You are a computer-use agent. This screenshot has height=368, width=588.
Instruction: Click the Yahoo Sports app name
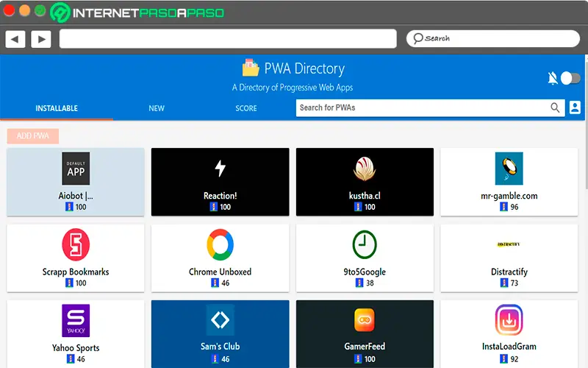76,348
